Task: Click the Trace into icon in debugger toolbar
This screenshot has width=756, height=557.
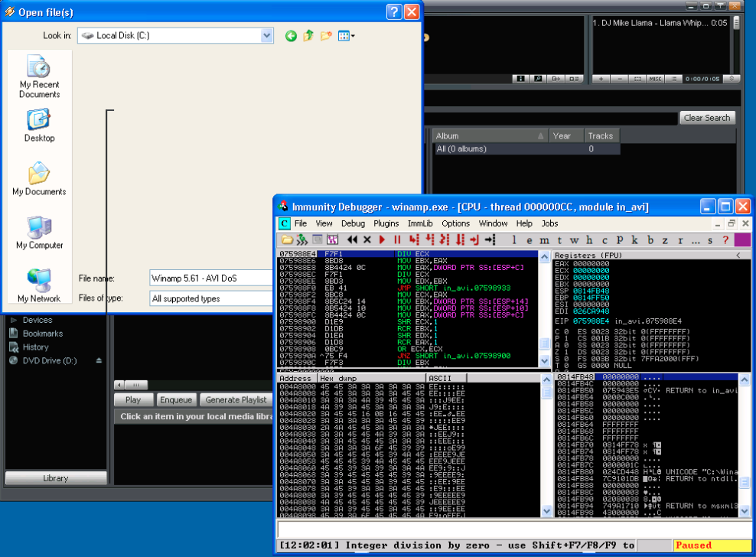Action: tap(445, 239)
